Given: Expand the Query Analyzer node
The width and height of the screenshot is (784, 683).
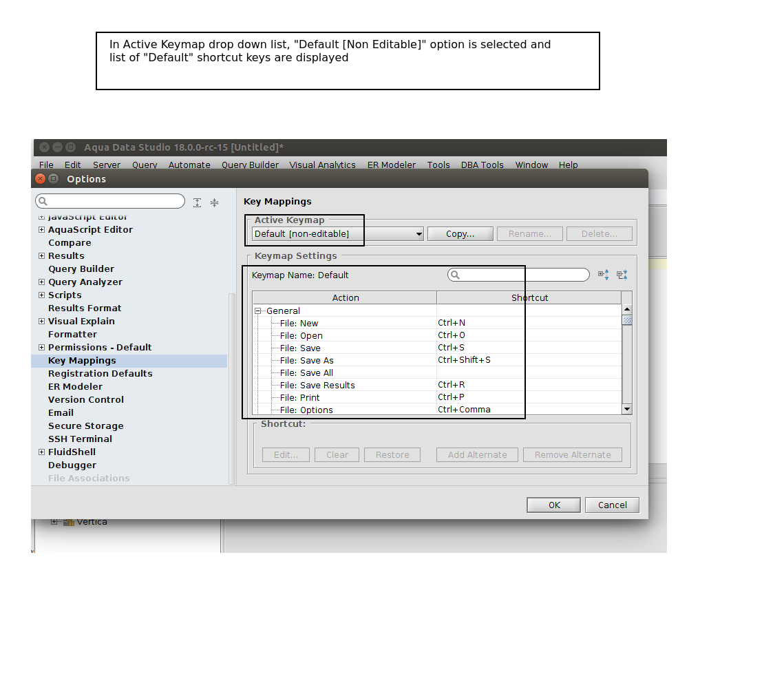Looking at the screenshot, I should coord(41,282).
